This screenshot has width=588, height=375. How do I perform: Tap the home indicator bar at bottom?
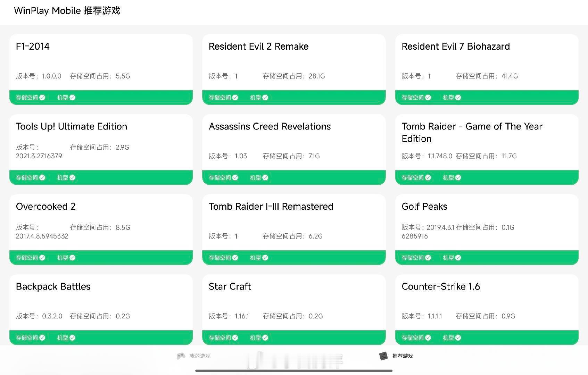[294, 371]
